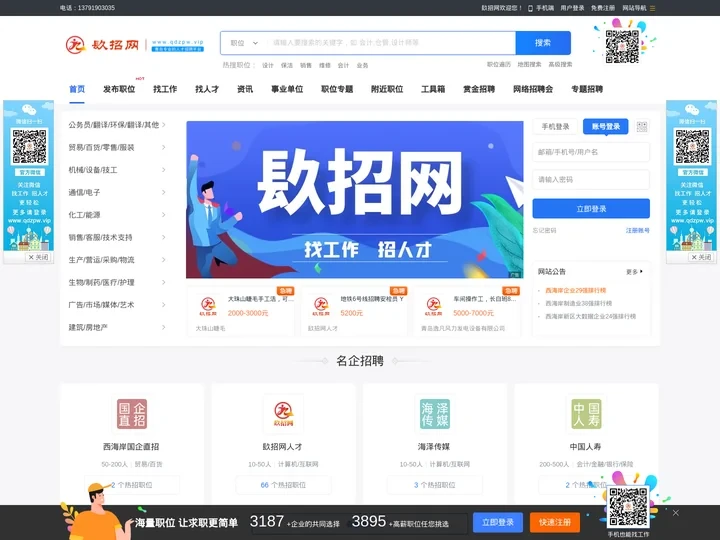Focus the 请输入密码 password field
This screenshot has width=720, height=540.
pos(591,180)
